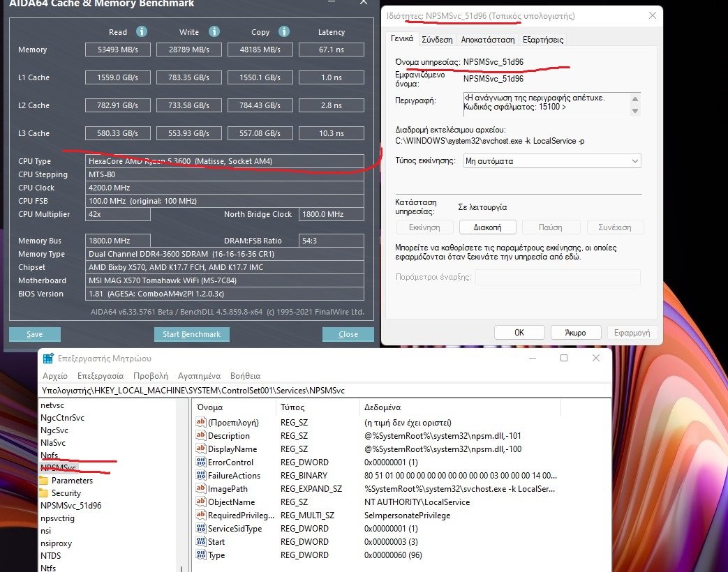Open Τύπος εκκίνησης startup type dropdown
The height and width of the screenshot is (572, 728).
click(x=552, y=161)
